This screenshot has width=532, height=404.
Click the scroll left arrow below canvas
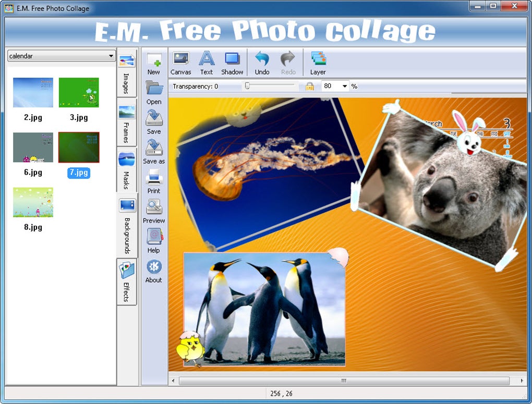click(x=173, y=381)
